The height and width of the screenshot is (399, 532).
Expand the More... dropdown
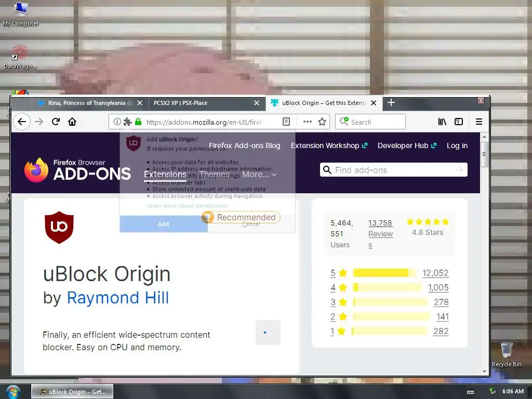tap(259, 175)
